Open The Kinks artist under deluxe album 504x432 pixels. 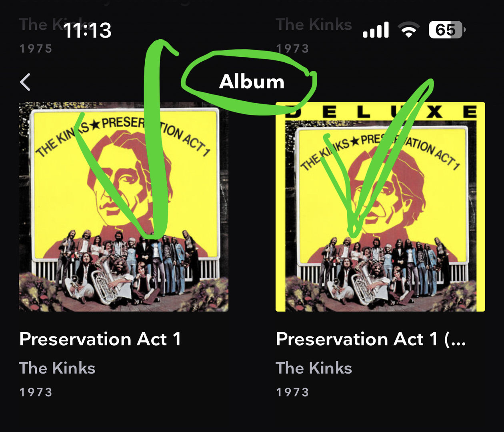point(314,368)
